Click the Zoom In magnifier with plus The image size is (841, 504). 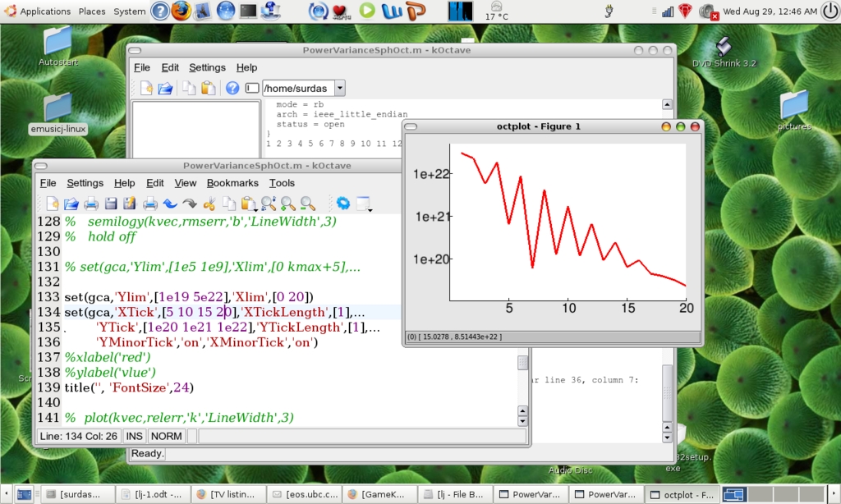coord(288,204)
